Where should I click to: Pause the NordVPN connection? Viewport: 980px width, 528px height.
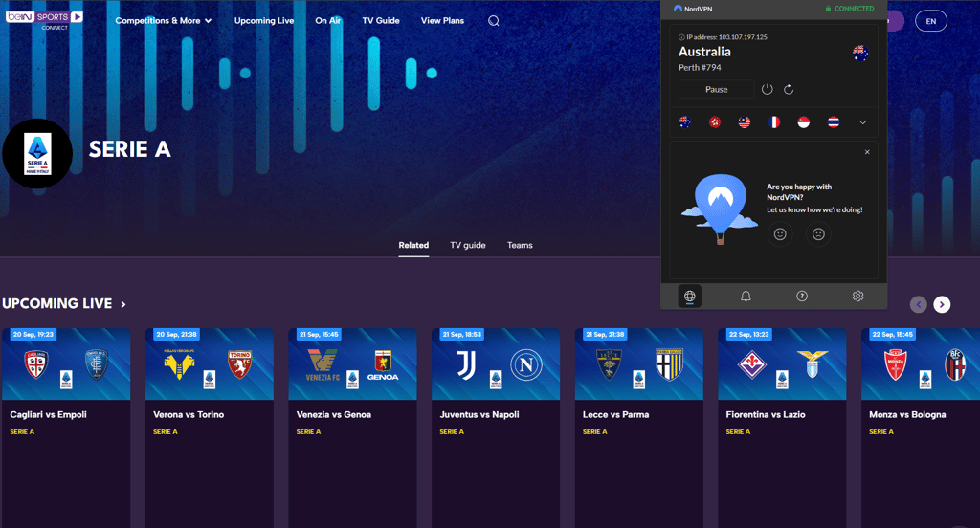[x=716, y=89]
